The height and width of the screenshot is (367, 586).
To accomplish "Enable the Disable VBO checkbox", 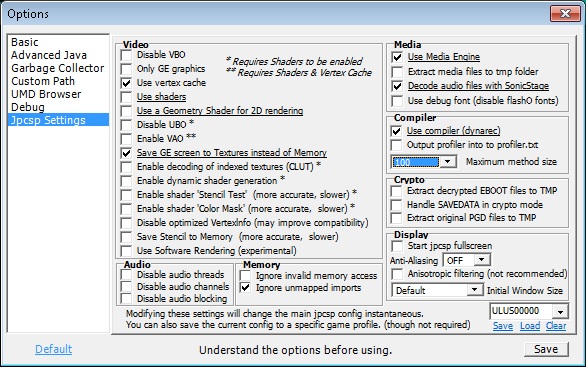I will [x=126, y=55].
